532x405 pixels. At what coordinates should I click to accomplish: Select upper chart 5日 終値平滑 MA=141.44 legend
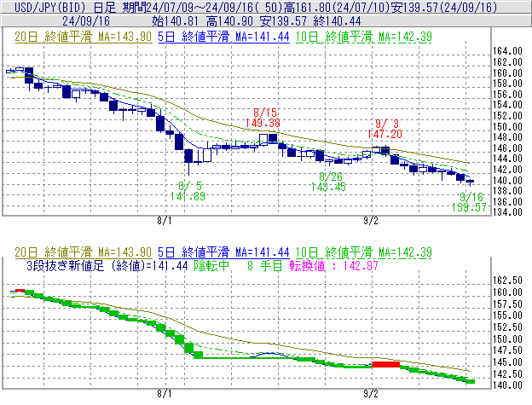(x=223, y=37)
